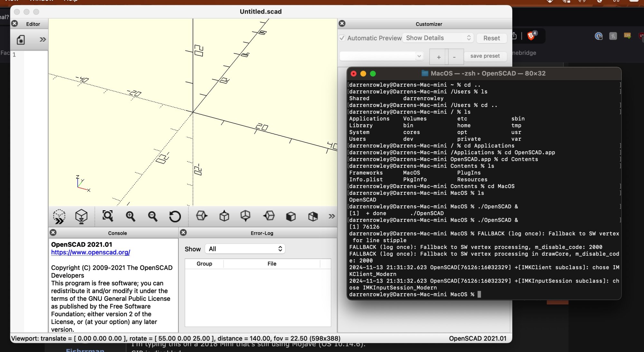Viewport: 644px width, 352px height.
Task: Click the Viewport translate status bar text
Action: pyautogui.click(x=176, y=338)
